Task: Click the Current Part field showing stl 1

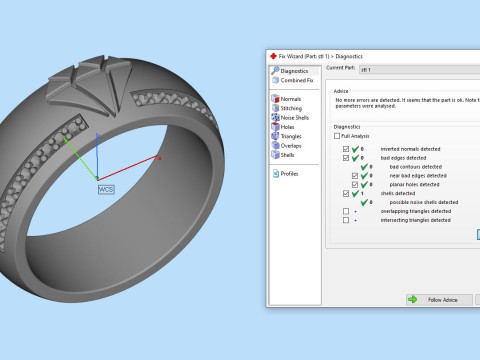Action: 420,70
